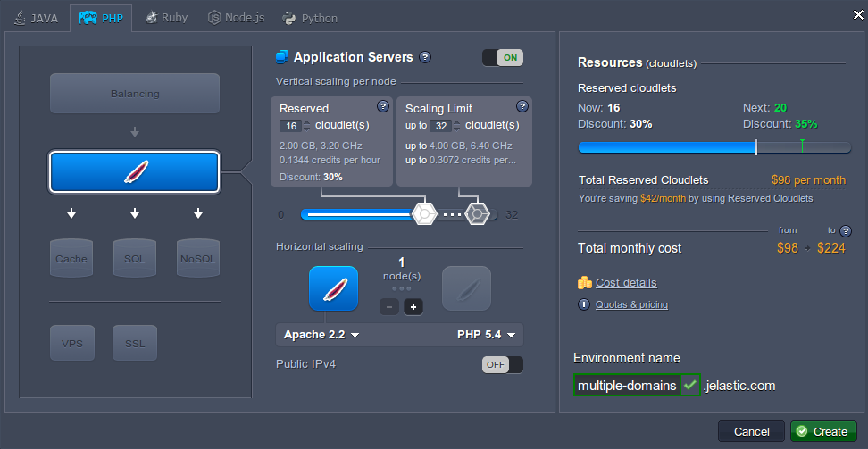Enable the SSL block
Viewport: 868px width, 449px height.
pyautogui.click(x=135, y=344)
